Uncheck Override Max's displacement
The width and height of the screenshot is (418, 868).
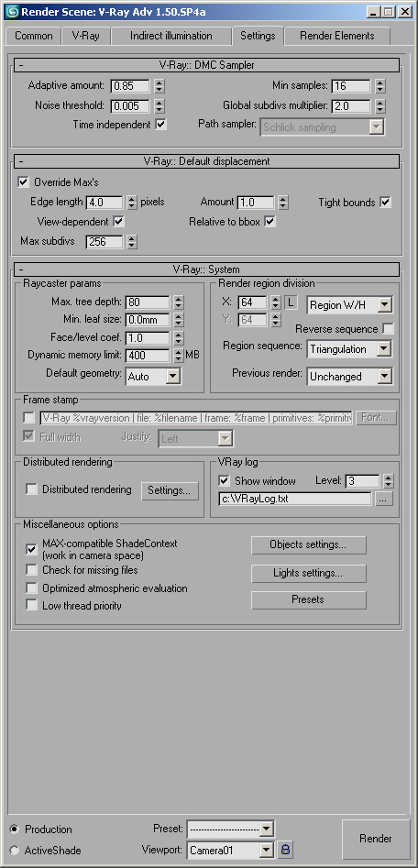(x=23, y=181)
